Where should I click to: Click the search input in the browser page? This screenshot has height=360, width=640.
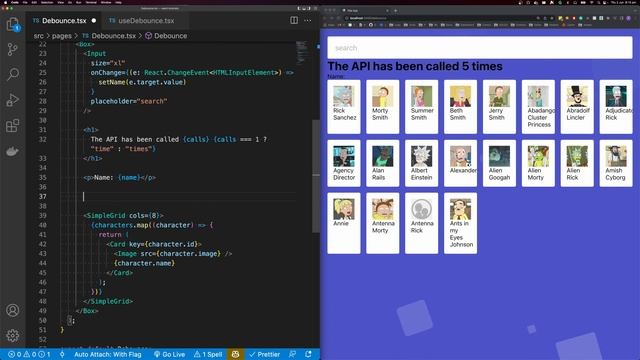coord(480,48)
